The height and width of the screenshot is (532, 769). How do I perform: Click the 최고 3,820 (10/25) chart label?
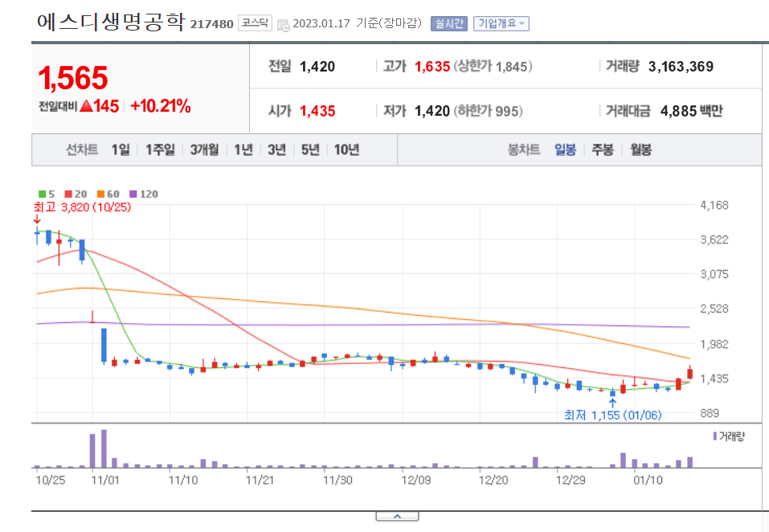point(83,207)
